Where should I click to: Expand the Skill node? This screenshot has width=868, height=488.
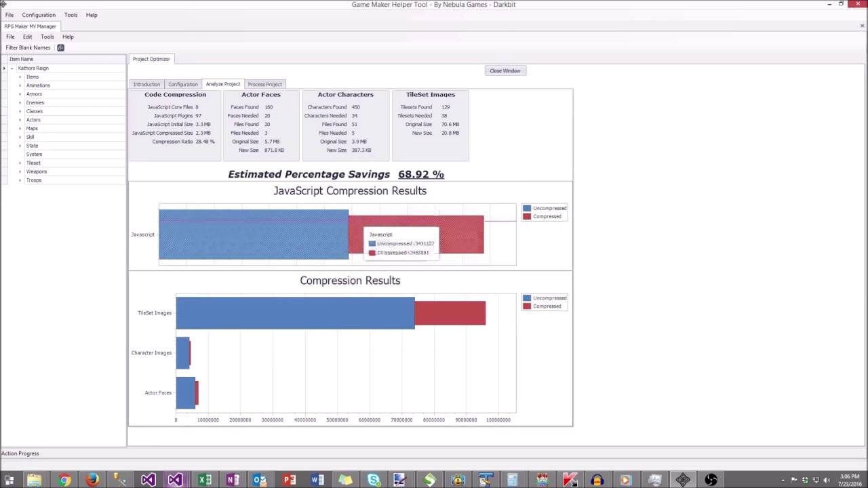point(20,137)
